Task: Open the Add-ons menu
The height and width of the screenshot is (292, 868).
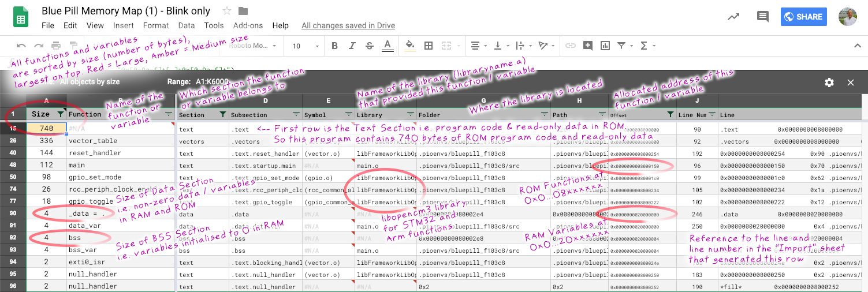Action: pyautogui.click(x=248, y=25)
